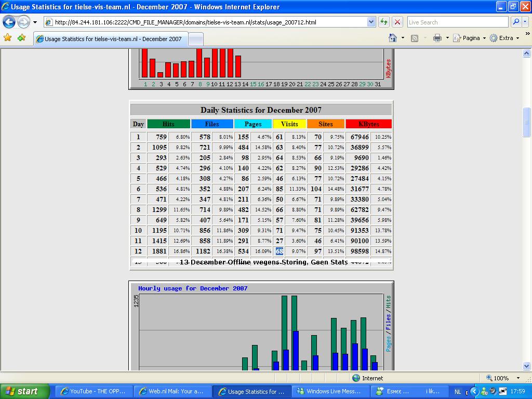Click day 1 link under the daily chart

[145, 84]
